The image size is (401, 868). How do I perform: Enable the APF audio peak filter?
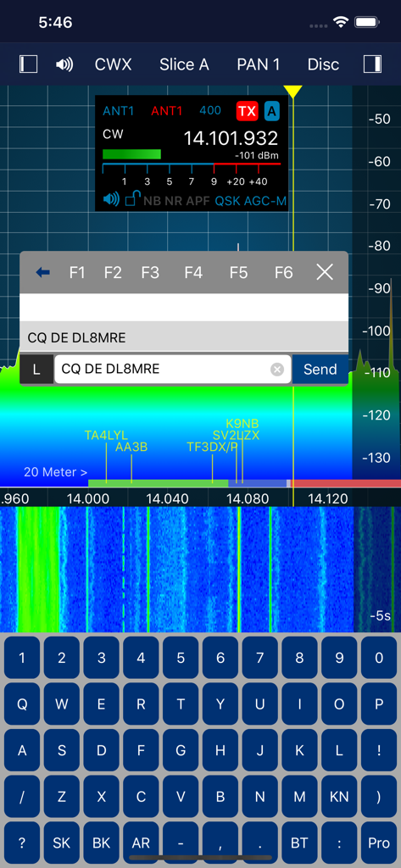(198, 200)
